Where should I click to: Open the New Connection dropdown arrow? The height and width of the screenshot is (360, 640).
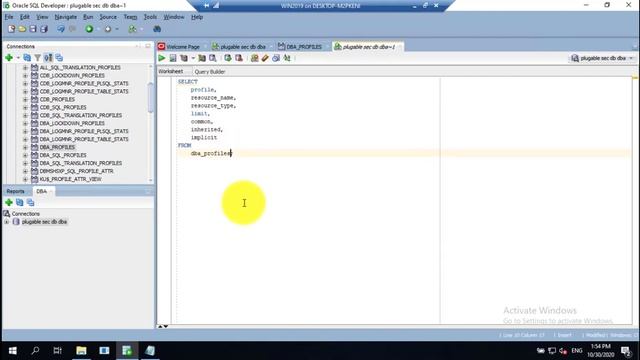click(x=18, y=58)
